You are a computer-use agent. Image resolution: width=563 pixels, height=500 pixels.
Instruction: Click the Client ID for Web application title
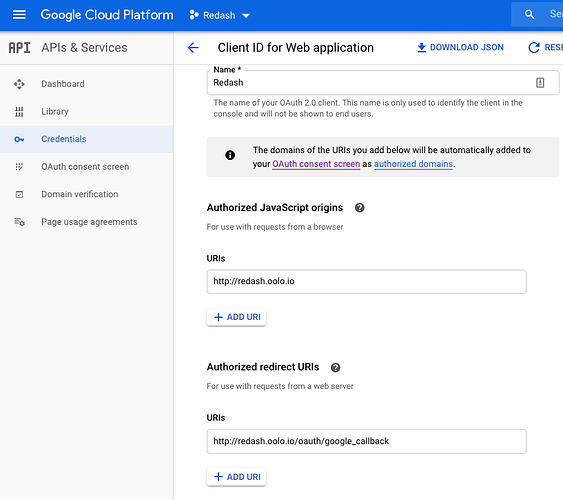(x=296, y=48)
